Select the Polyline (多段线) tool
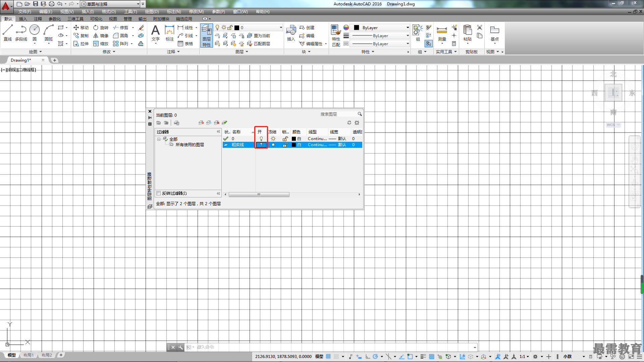This screenshot has width=644, height=362. pyautogui.click(x=21, y=33)
